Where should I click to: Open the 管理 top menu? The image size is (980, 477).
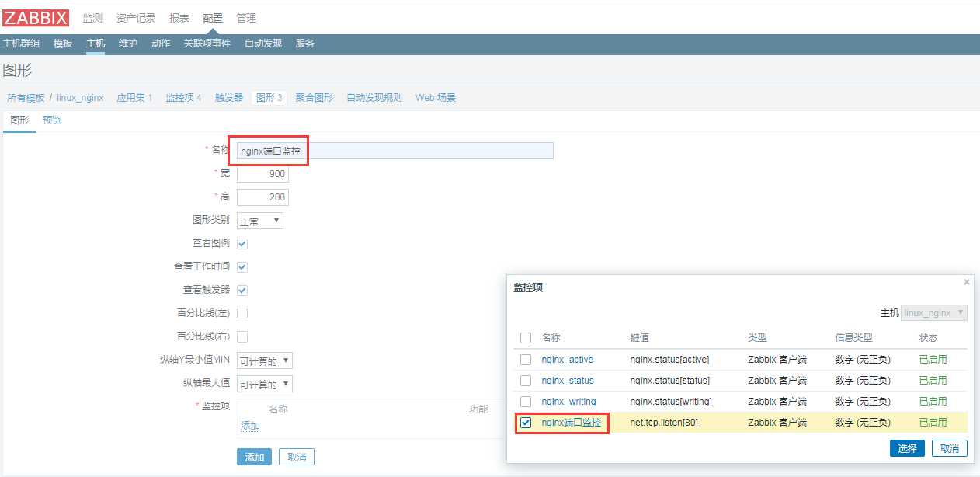pos(246,18)
